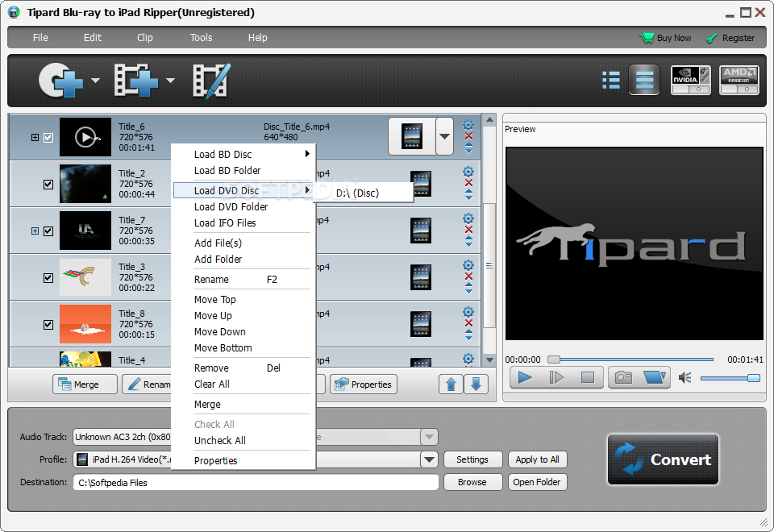774x532 pixels.
Task: Click the Buy Now cart link
Action: [x=665, y=38]
